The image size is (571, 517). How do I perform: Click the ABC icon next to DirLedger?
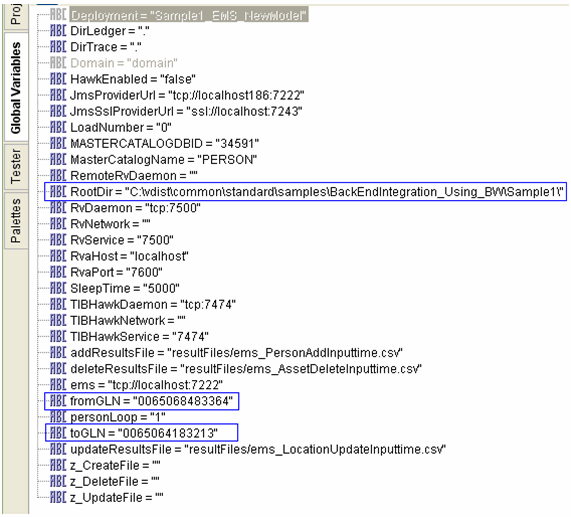pyautogui.click(x=58, y=31)
